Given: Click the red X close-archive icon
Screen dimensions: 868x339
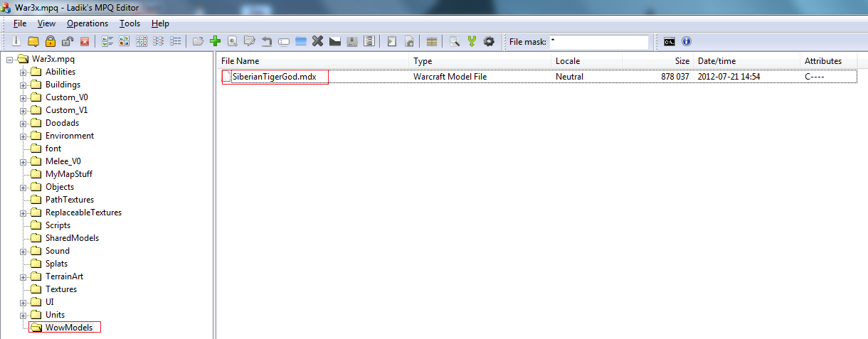Looking at the screenshot, I should [x=85, y=42].
